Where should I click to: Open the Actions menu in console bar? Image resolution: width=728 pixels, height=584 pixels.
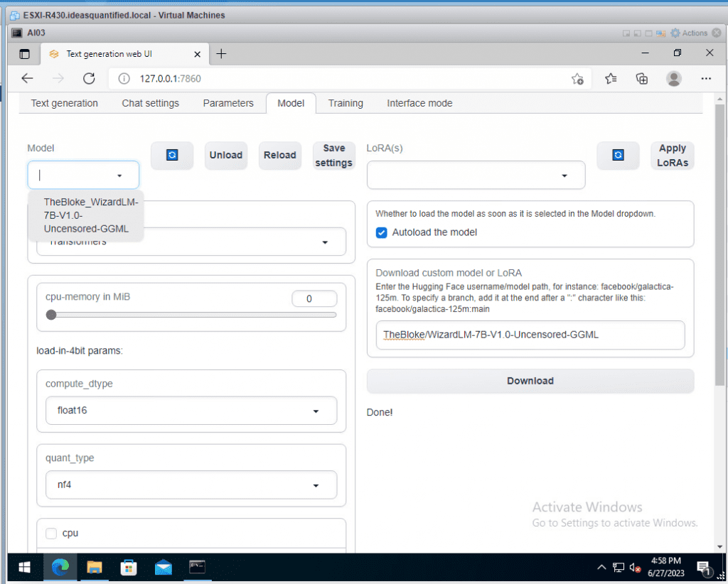tap(689, 33)
